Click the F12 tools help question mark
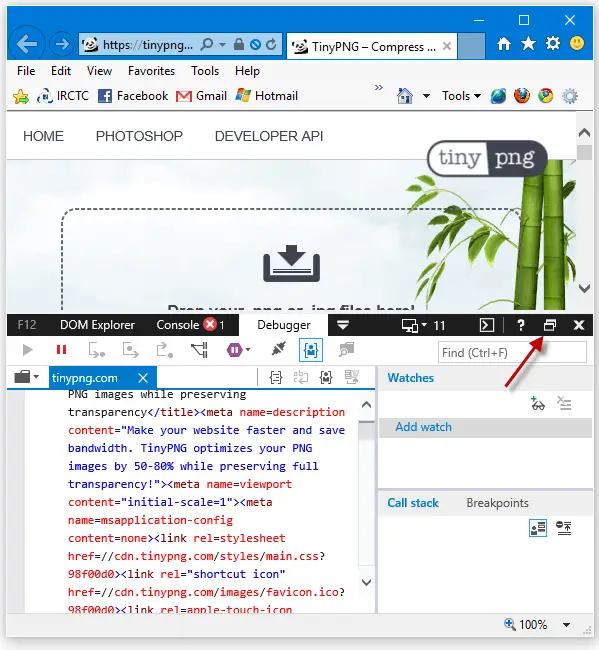 click(x=521, y=325)
